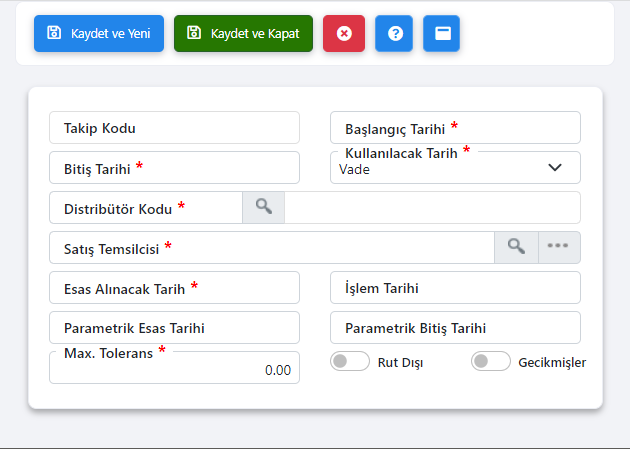Click the Başlangıç Tarihi date field

coord(455,128)
